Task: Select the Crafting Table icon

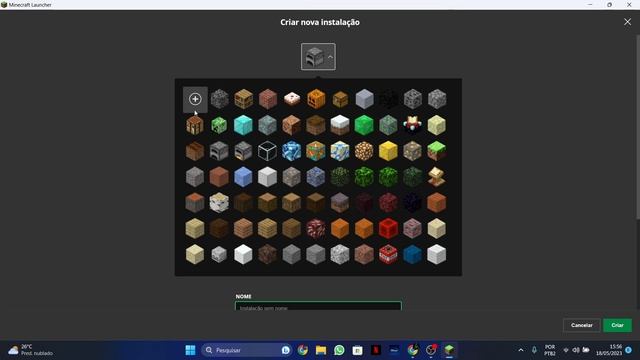Action: 195,125
